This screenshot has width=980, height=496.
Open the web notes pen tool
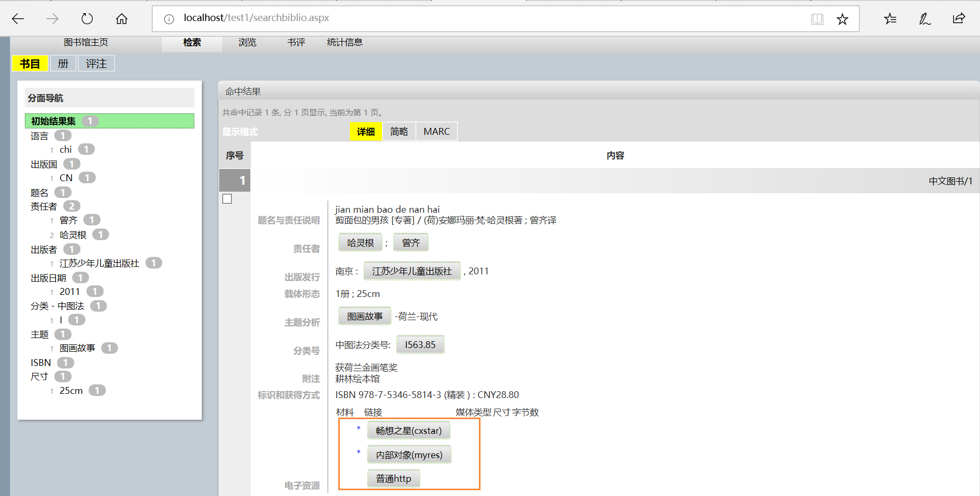(925, 18)
